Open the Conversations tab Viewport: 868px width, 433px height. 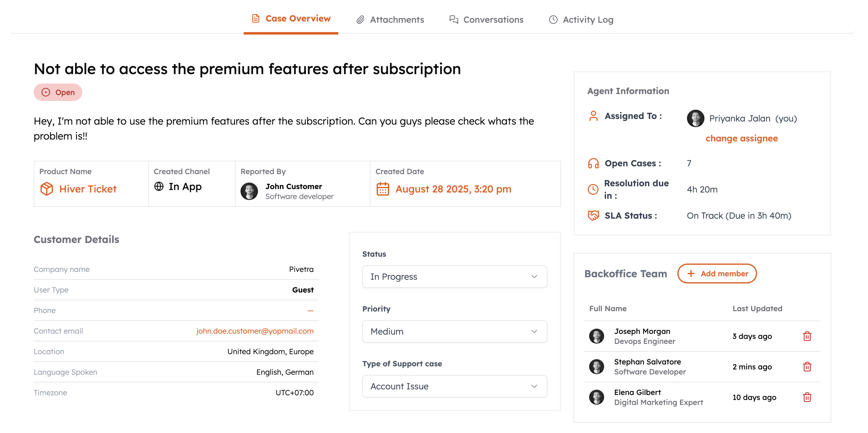click(486, 20)
